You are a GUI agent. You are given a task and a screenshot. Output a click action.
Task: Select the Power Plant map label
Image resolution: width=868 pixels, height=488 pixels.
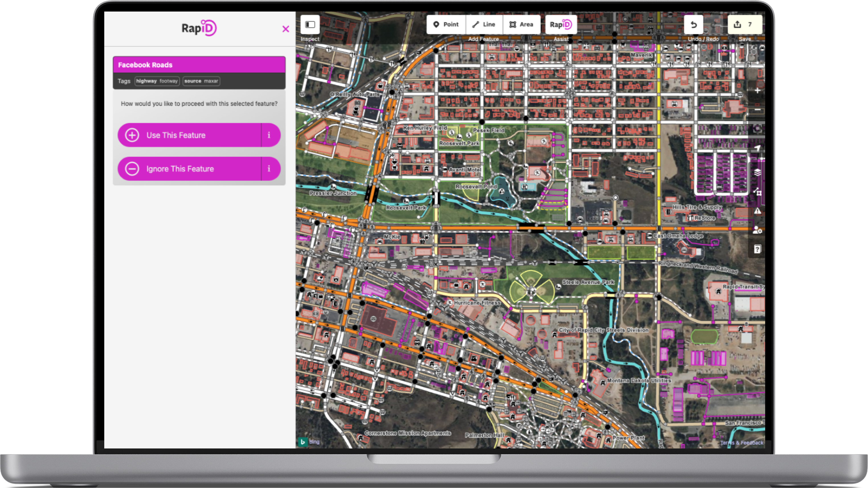point(628,438)
